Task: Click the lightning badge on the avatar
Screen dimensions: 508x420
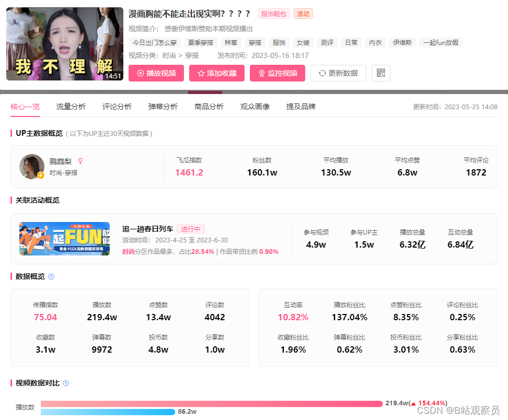Action: 41,175
